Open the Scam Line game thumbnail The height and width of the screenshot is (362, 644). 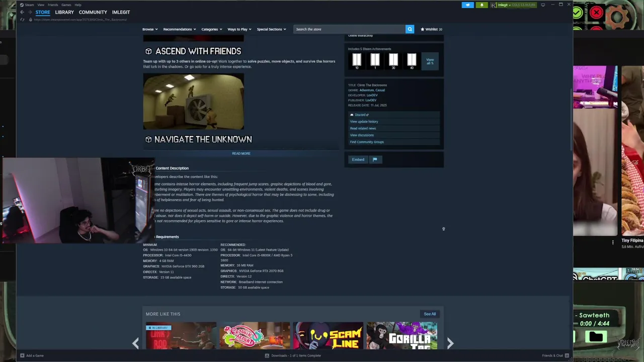328,335
